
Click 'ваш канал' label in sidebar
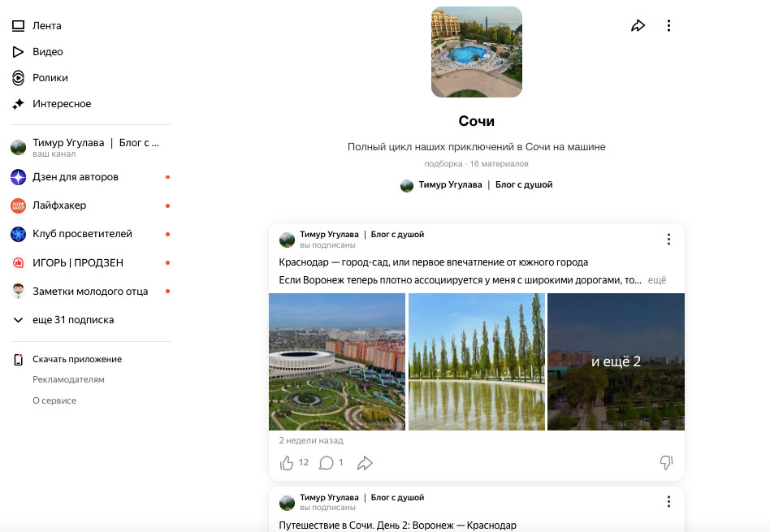coord(54,154)
